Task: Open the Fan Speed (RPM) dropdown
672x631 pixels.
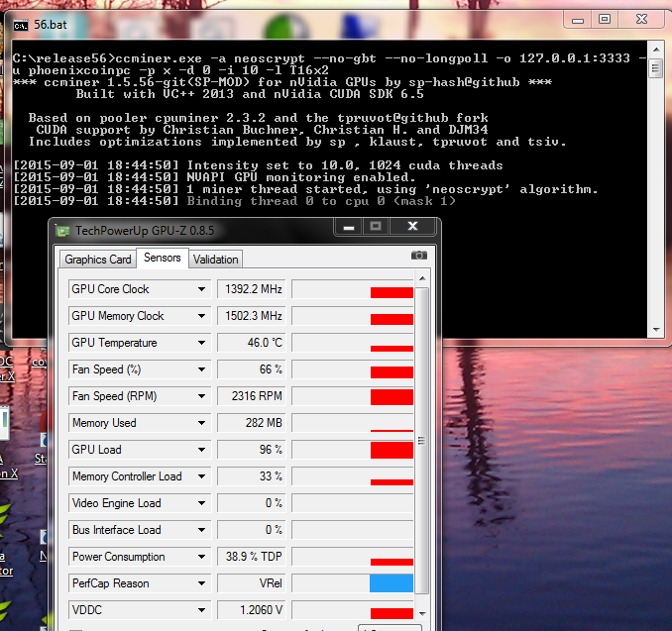Action: point(201,396)
